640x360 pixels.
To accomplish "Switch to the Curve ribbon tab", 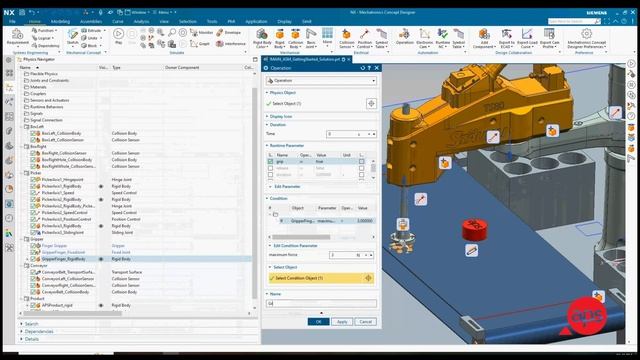I will (x=118, y=21).
